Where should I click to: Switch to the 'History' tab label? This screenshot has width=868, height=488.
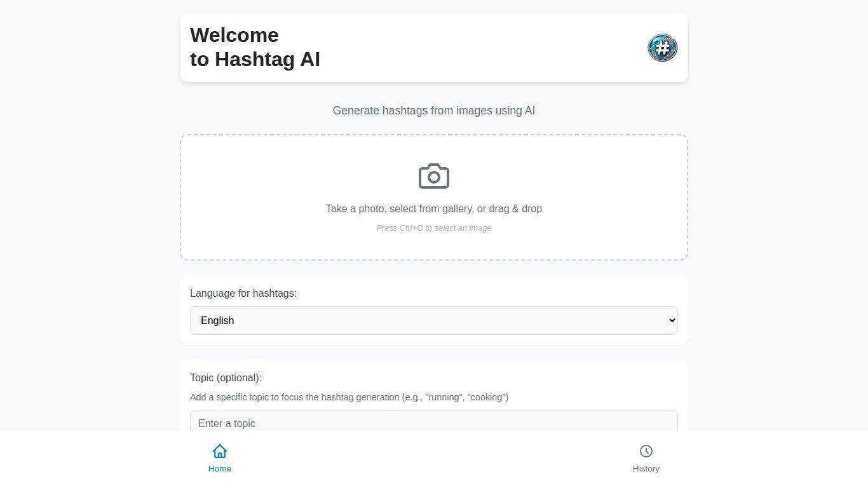[x=646, y=469]
